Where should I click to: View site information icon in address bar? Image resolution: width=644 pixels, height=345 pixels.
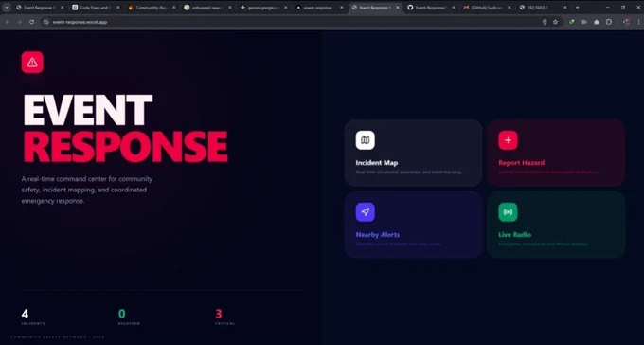pos(46,22)
